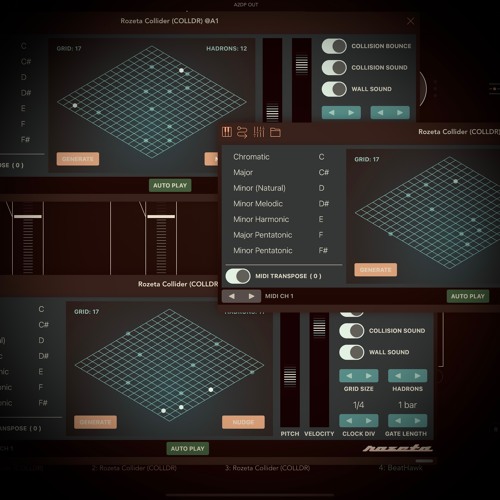Click GENERATE in the front window
This screenshot has width=500, height=500.
[376, 270]
